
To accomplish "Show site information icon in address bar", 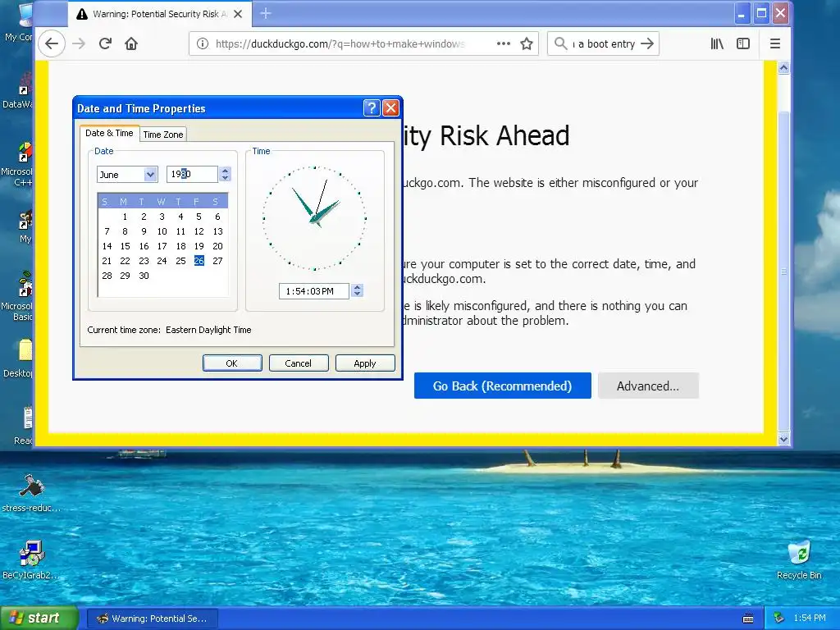I will tap(203, 44).
